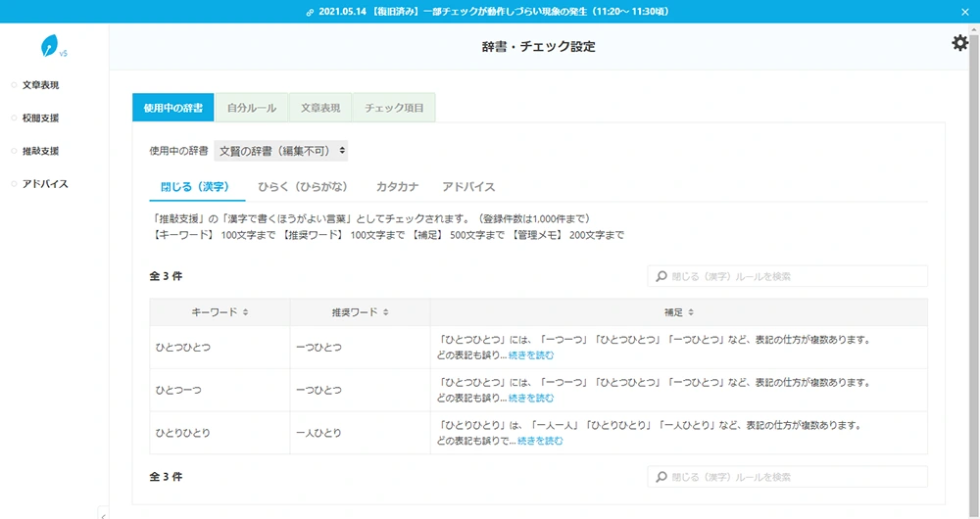This screenshot has height=519, width=980.
Task: Open the 2021.05.14 notification banner text
Action: 493,12
